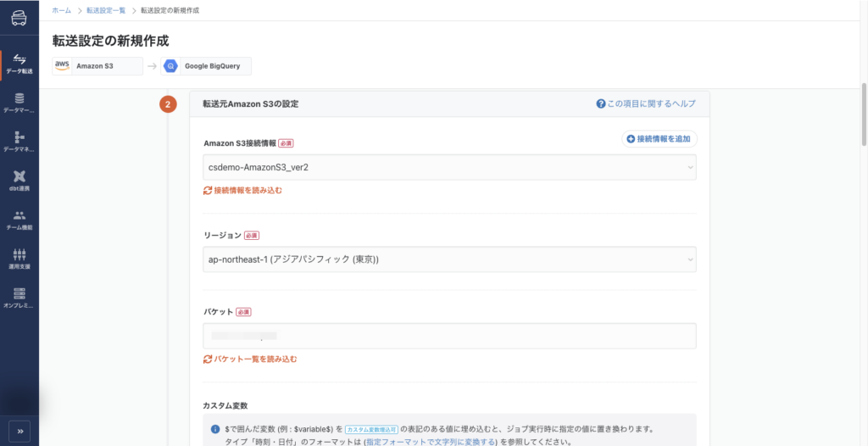
Task: Open the Amazon S3接続情報 dropdown
Action: point(449,167)
